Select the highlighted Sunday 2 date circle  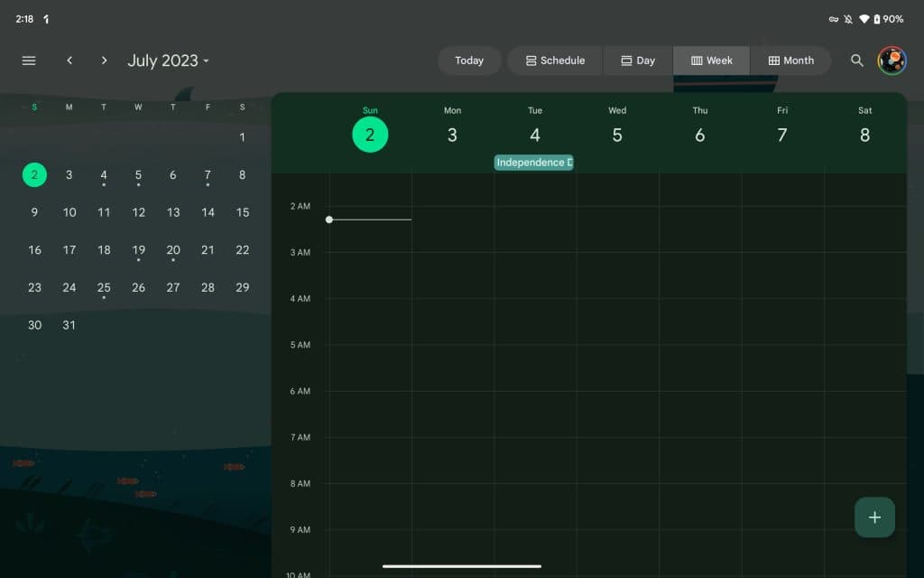pyautogui.click(x=370, y=134)
